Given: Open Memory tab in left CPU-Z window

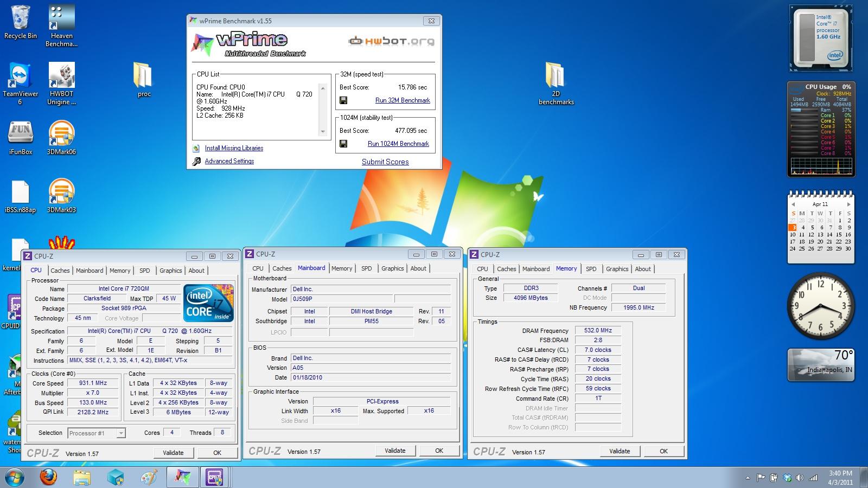Looking at the screenshot, I should point(120,271).
